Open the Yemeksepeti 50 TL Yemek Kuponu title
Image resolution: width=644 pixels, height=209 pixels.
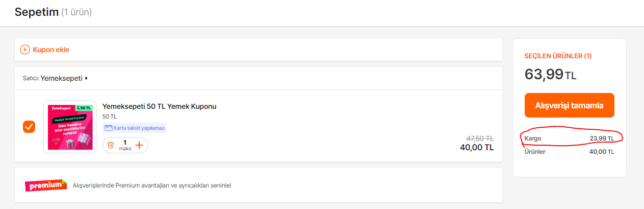(x=160, y=106)
